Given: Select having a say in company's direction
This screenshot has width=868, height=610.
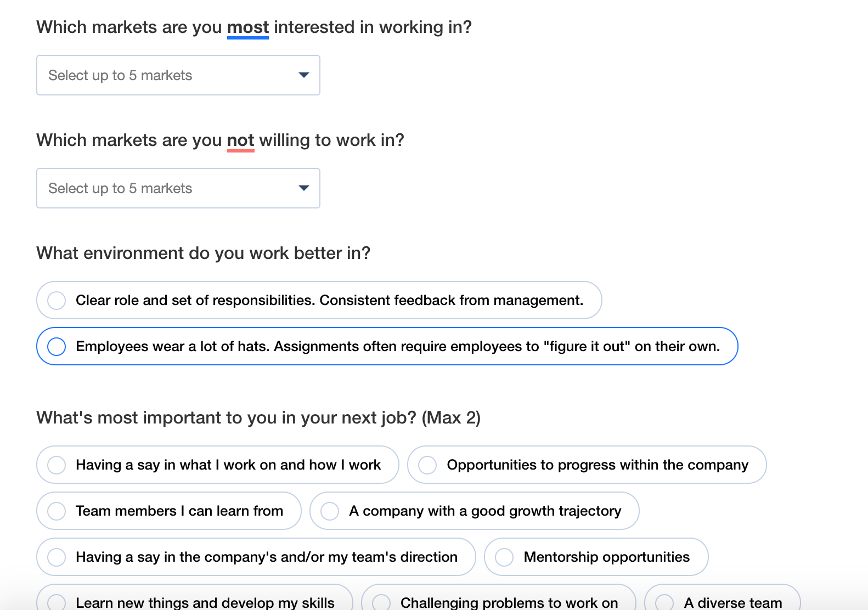Looking at the screenshot, I should pos(256,557).
